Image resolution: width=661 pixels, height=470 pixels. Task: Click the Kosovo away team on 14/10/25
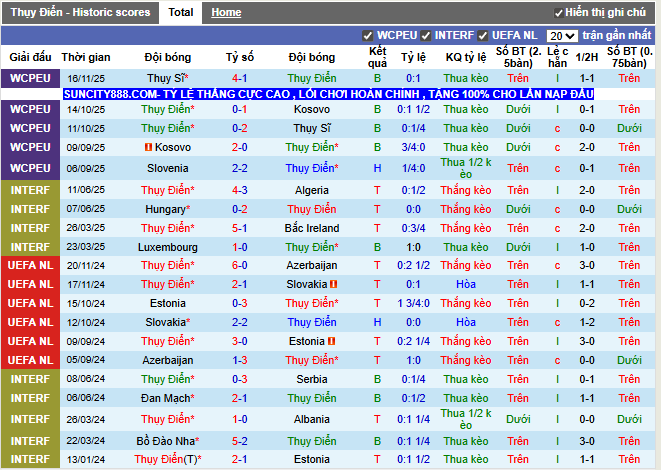[312, 110]
